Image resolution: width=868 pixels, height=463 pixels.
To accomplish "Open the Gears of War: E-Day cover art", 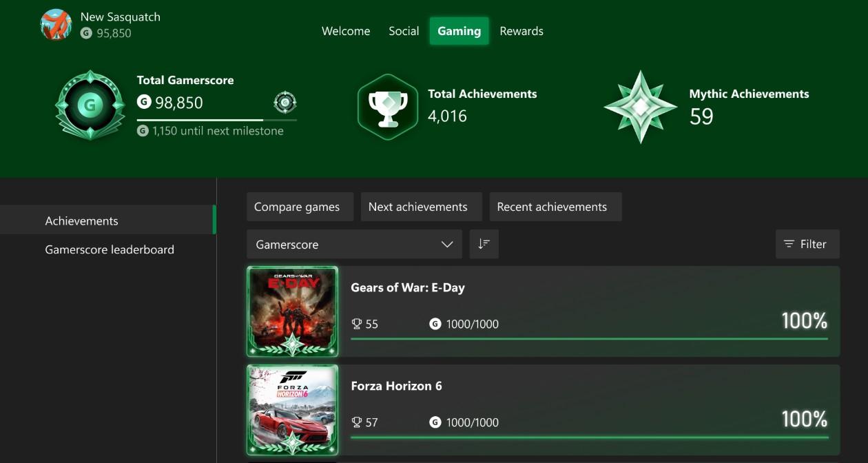I will (292, 311).
